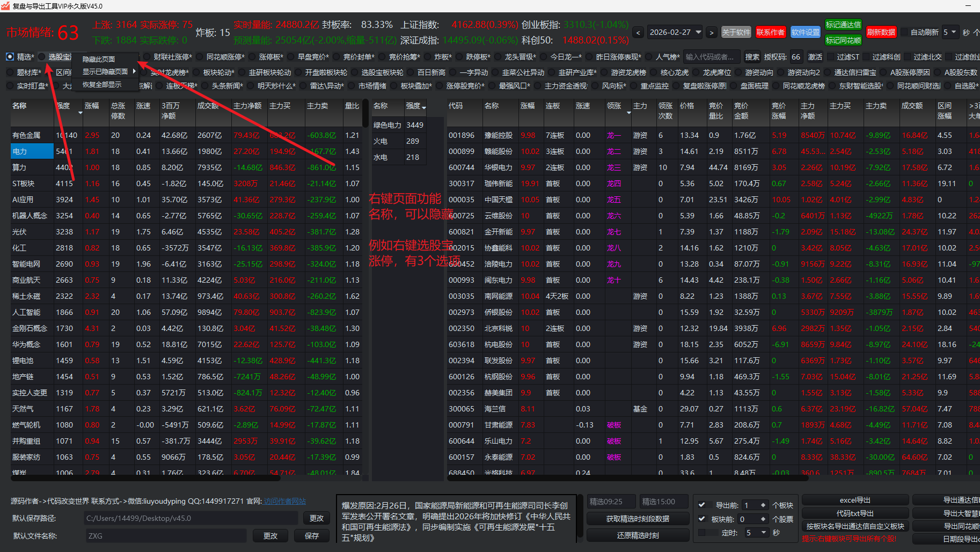Open the gray 关于软件 button

[x=736, y=32]
